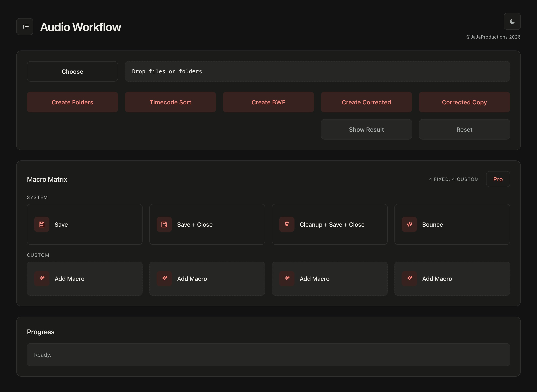
Task: Click the Drop files or folders area
Action: point(317,71)
